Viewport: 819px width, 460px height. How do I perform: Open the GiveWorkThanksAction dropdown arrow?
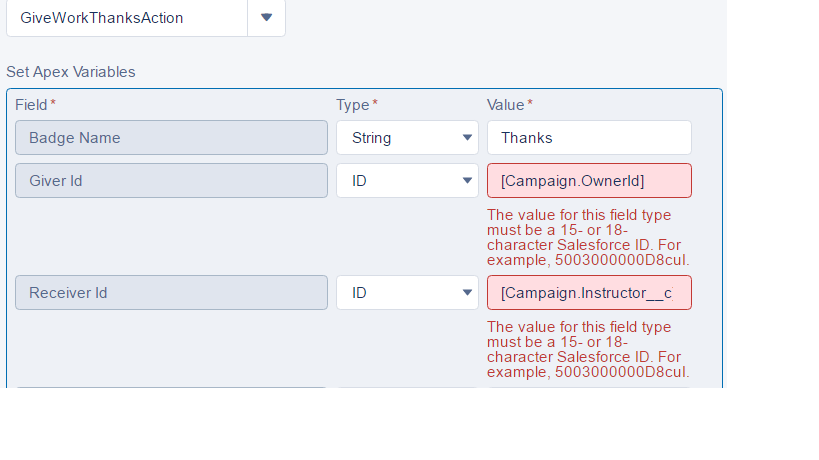pyautogui.click(x=266, y=18)
